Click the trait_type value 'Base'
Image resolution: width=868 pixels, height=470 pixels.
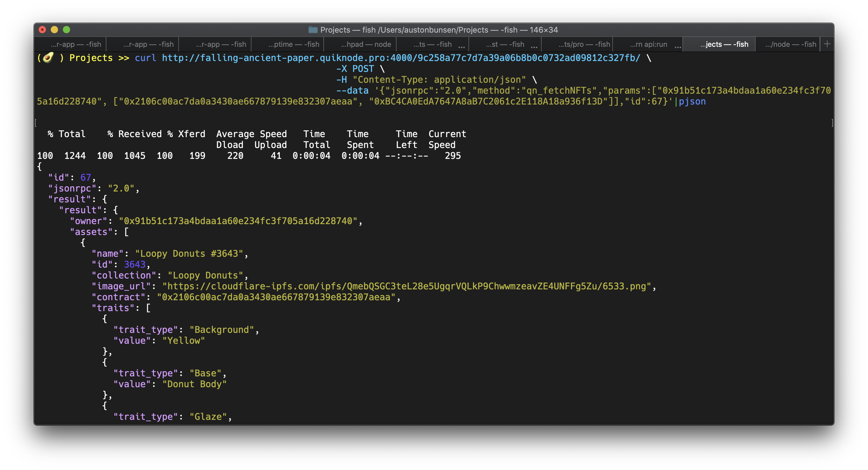[x=205, y=373]
